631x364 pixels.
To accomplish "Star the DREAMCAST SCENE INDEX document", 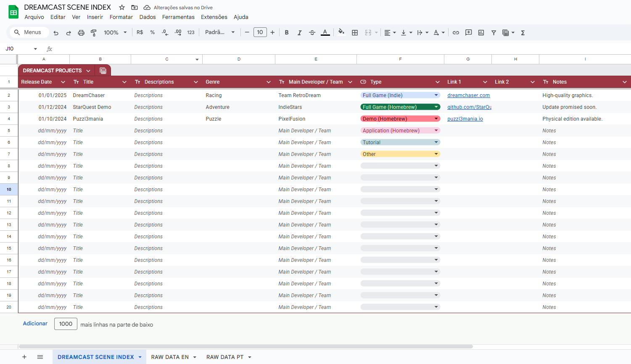I will [x=122, y=7].
